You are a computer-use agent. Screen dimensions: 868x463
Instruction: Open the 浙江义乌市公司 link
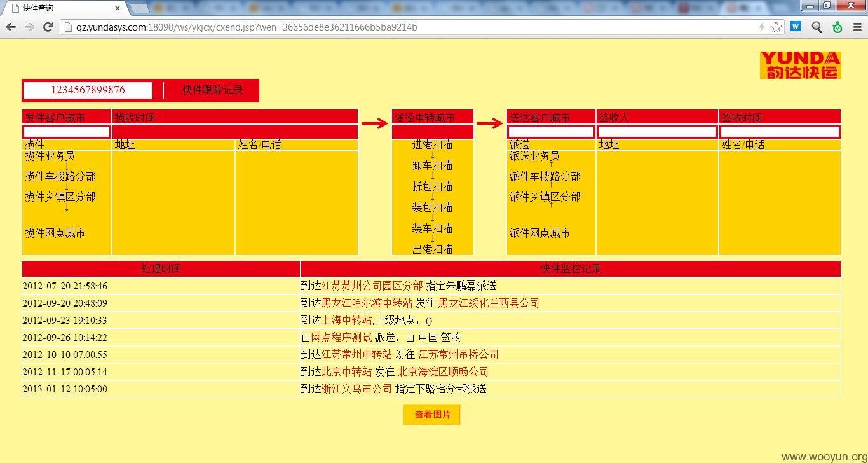(x=357, y=389)
